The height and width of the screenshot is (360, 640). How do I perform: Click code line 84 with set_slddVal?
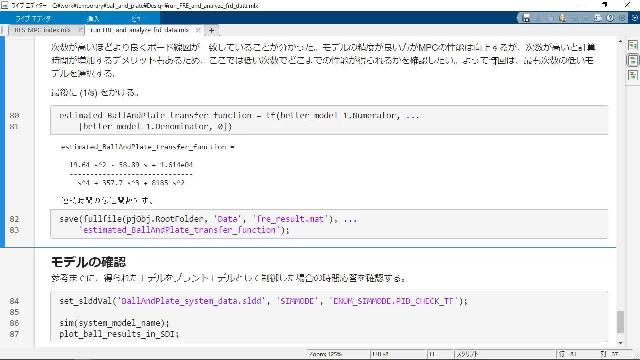(x=263, y=301)
